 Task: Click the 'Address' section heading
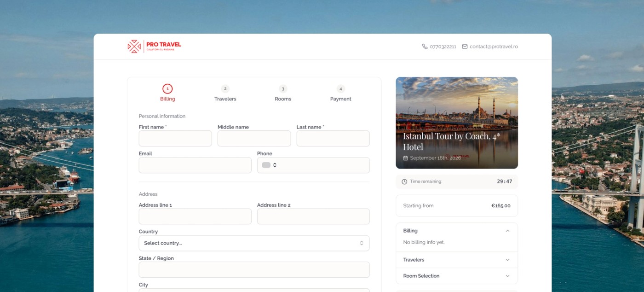tap(148, 194)
